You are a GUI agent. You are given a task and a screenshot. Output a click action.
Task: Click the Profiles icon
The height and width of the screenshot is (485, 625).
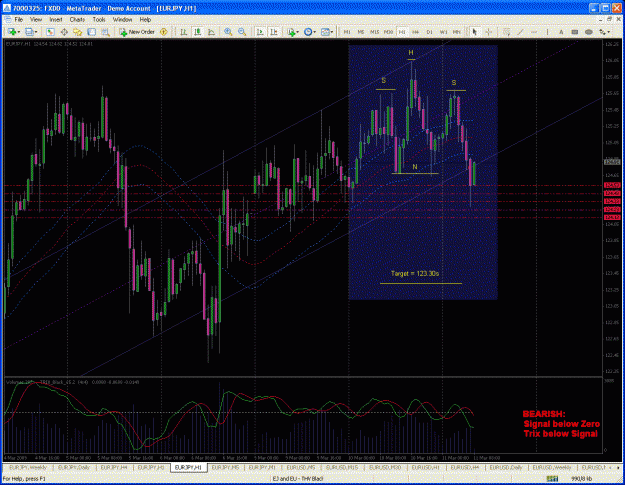pyautogui.click(x=29, y=32)
